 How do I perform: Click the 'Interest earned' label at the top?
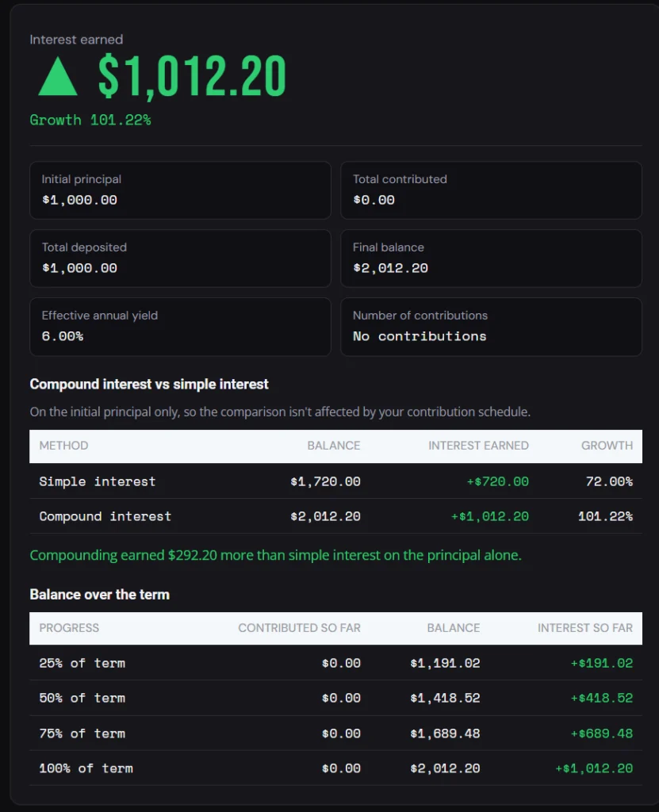point(76,40)
